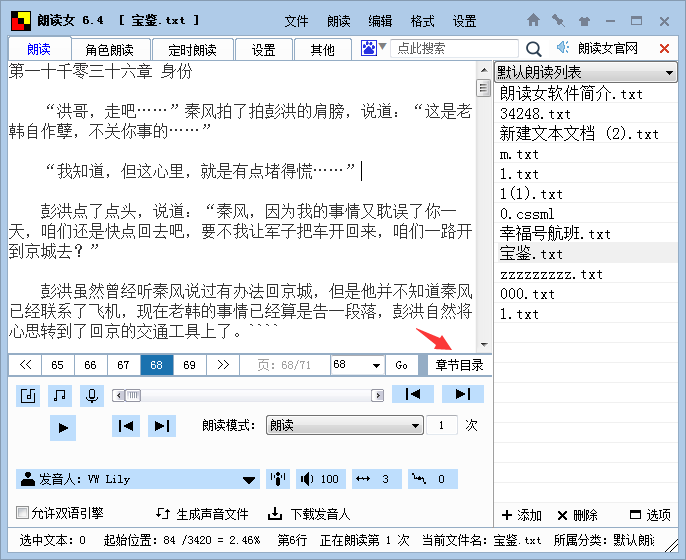Click the microphone record icon
This screenshot has width=686, height=560.
tap(92, 396)
